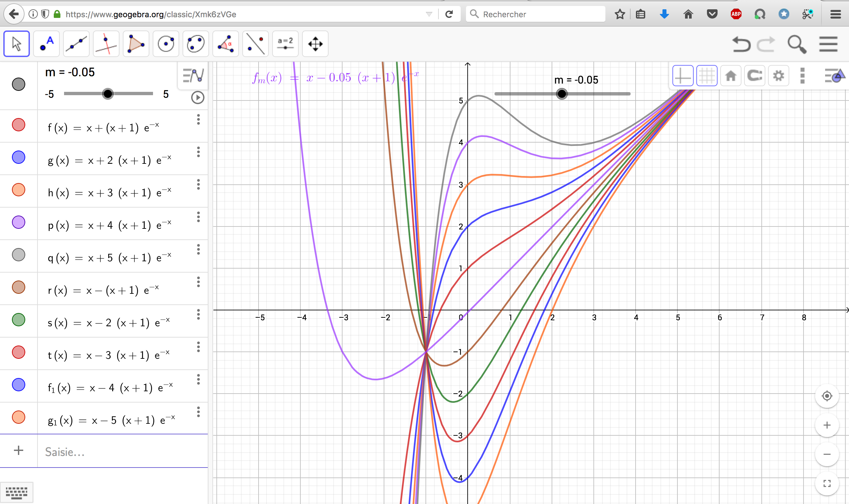Image resolution: width=849 pixels, height=504 pixels.
Task: Open options menu for g(x) row
Action: pyautogui.click(x=198, y=152)
